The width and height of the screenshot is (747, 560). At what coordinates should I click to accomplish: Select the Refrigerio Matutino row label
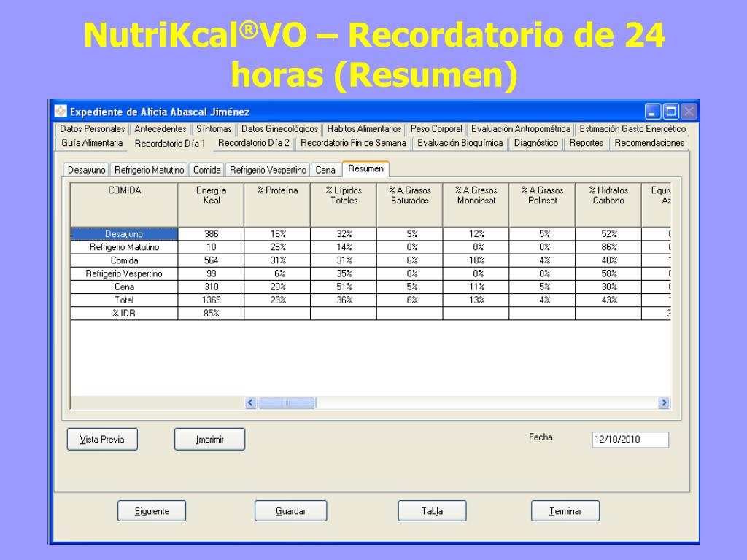point(124,247)
